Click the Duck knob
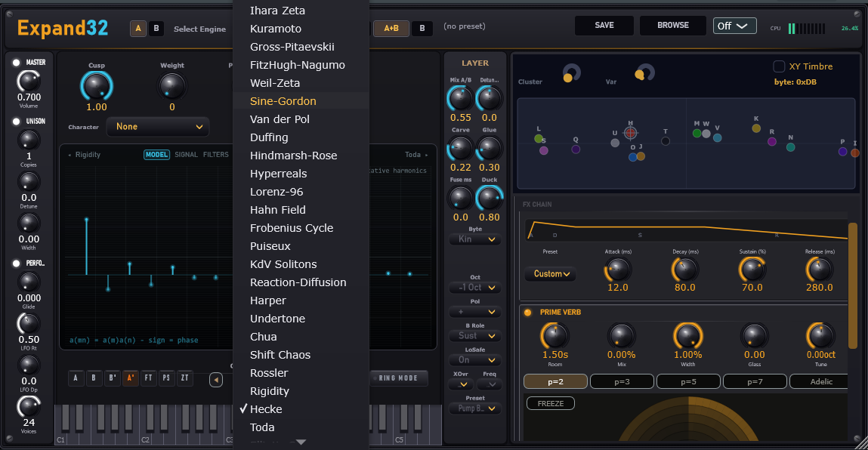This screenshot has width=868, height=450. pos(490,198)
